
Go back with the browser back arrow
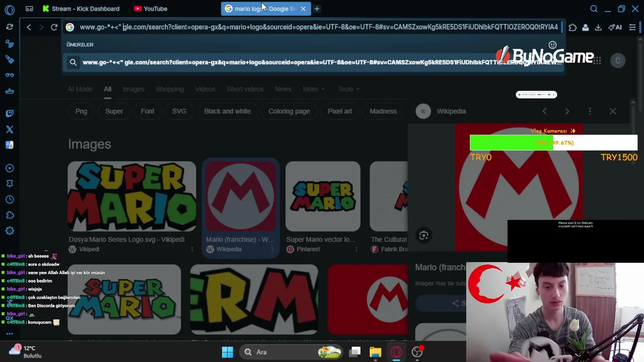pyautogui.click(x=29, y=27)
